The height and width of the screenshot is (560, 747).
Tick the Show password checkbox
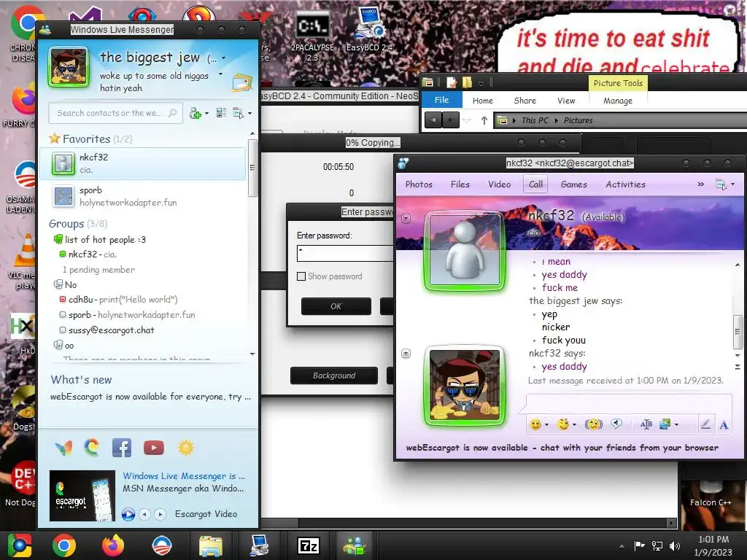coord(301,276)
